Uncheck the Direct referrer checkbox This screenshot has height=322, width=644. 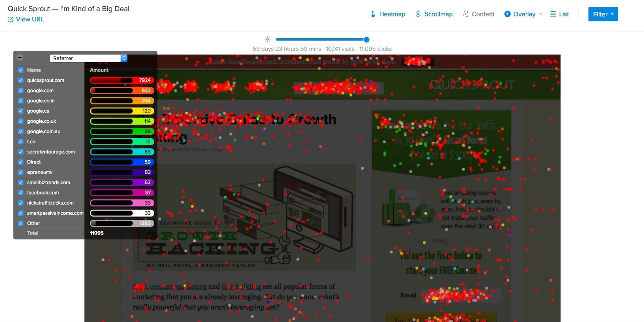[x=20, y=162]
